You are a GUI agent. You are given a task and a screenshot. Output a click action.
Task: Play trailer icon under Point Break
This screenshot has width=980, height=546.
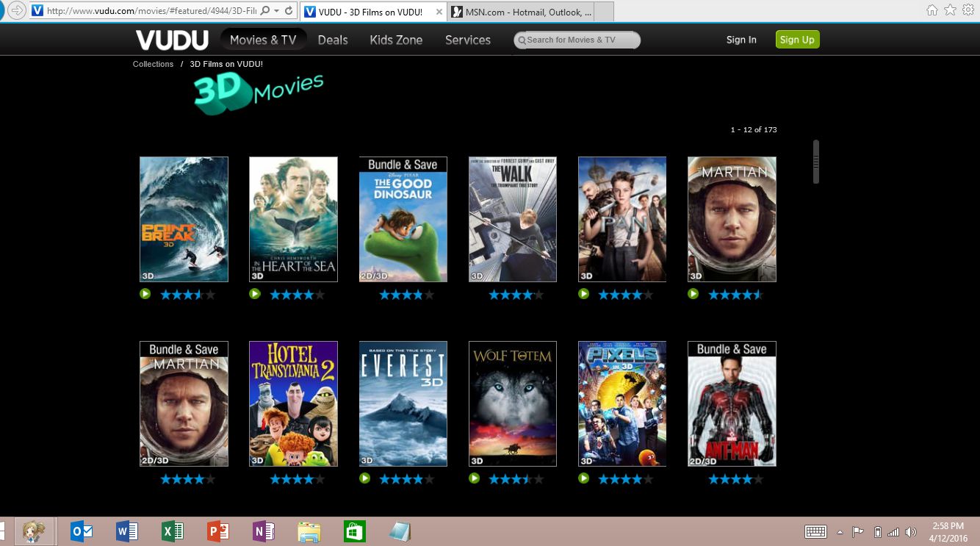[x=145, y=294]
